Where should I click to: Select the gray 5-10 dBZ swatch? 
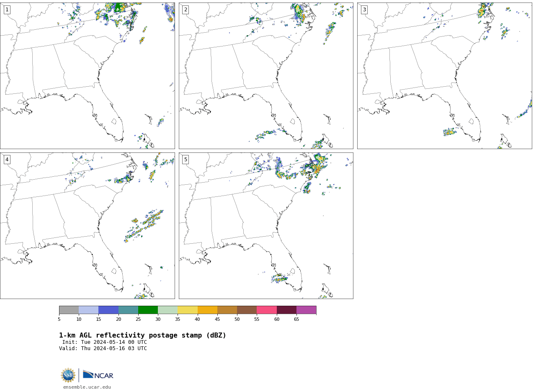(x=69, y=310)
